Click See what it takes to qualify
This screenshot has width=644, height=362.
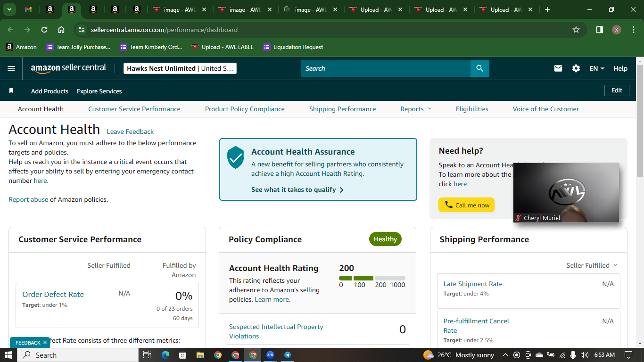tap(297, 189)
